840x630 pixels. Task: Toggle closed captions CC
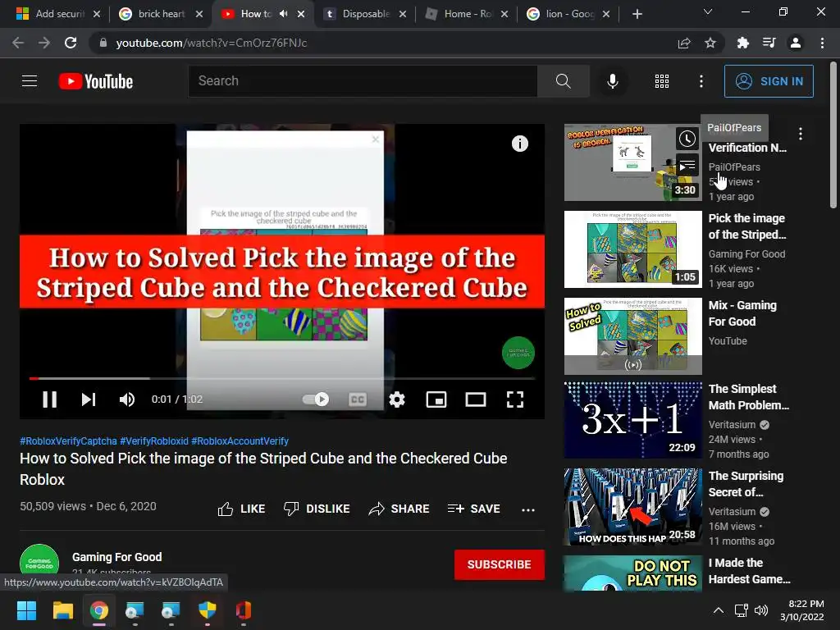click(358, 399)
